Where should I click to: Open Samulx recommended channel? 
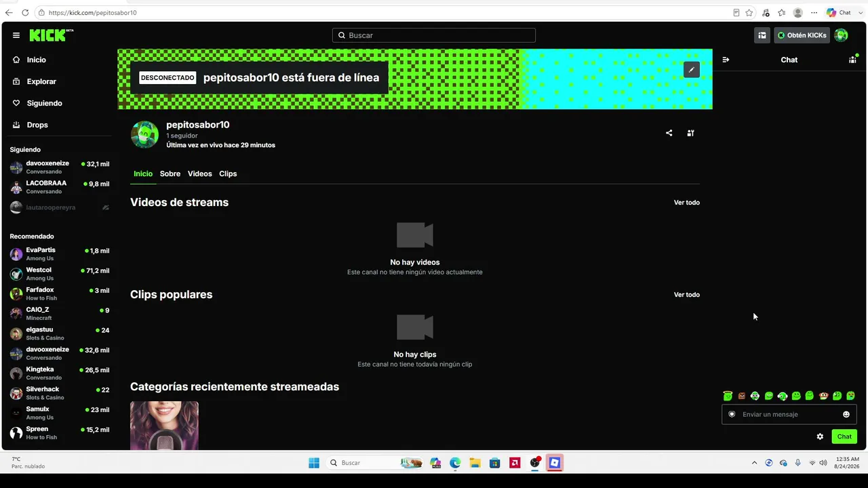tap(60, 413)
